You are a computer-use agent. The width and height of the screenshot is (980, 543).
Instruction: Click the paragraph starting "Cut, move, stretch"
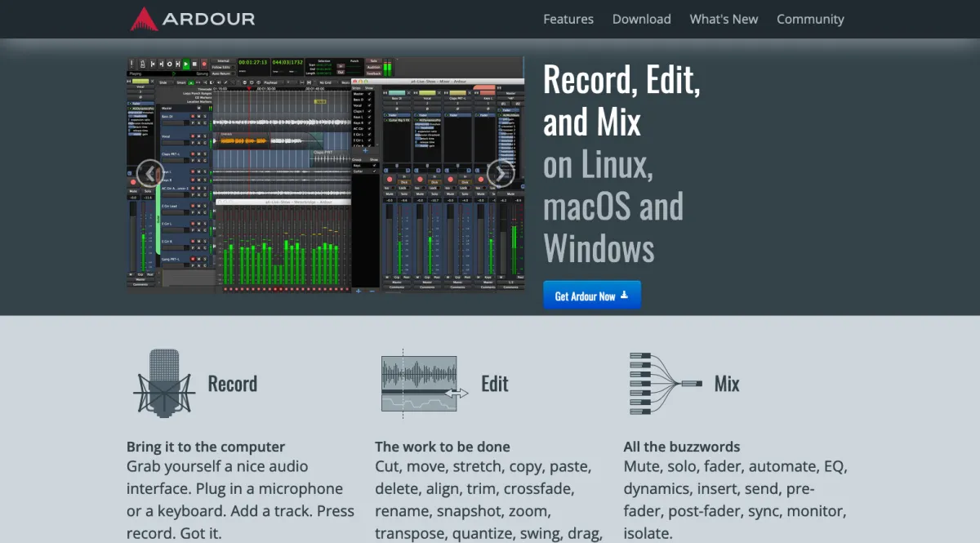click(489, 500)
